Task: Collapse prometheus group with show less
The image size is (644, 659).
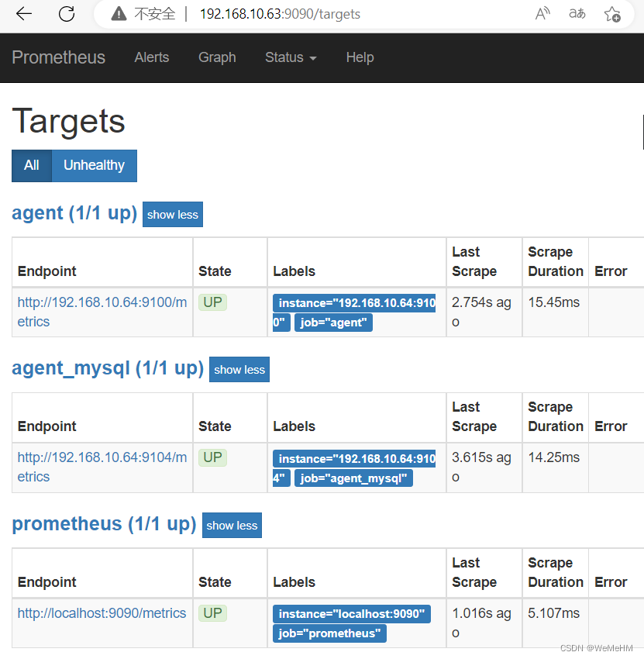Action: coord(232,525)
